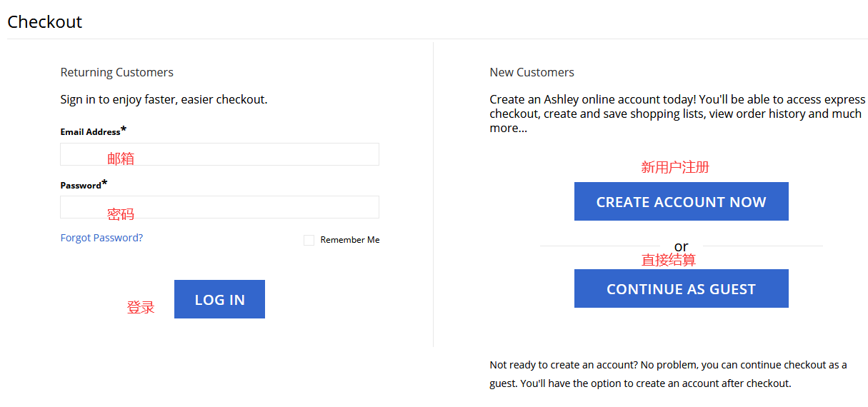This screenshot has width=868, height=407.
Task: Click the red 登录 annotation
Action: pos(141,308)
